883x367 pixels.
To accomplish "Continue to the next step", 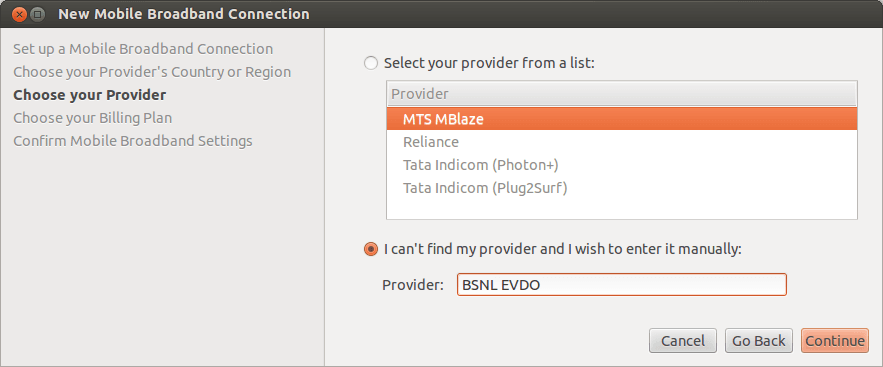I will coord(835,341).
